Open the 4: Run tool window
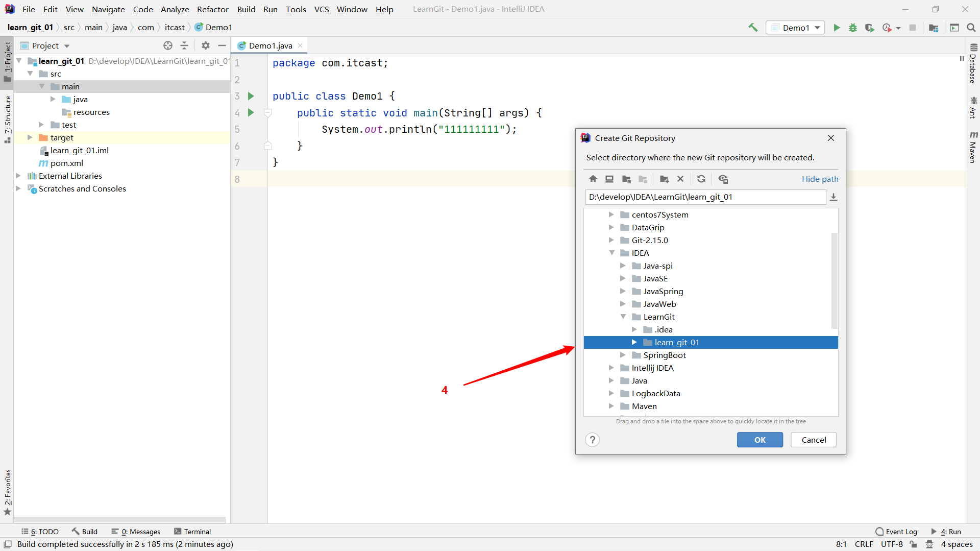Screen dimensions: 980x551 pyautogui.click(x=946, y=532)
